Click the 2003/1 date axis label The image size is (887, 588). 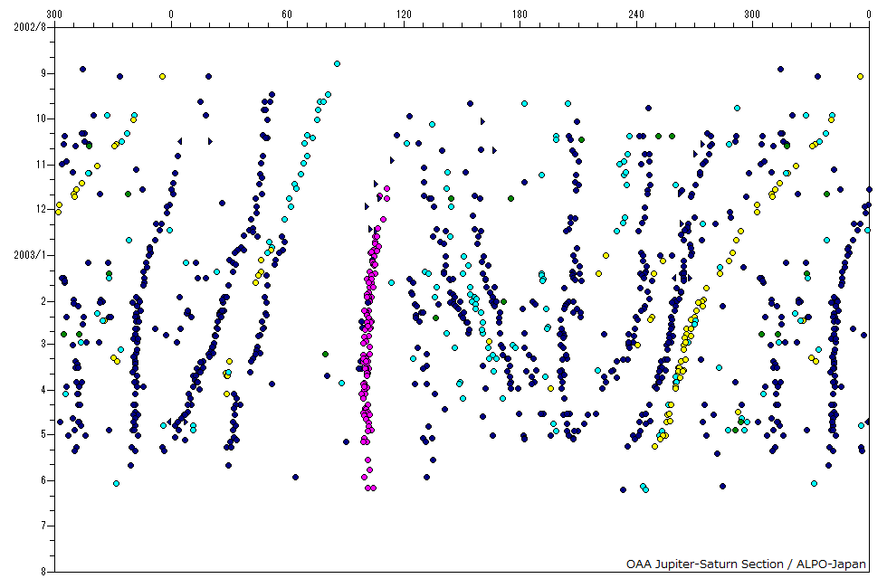click(x=29, y=255)
